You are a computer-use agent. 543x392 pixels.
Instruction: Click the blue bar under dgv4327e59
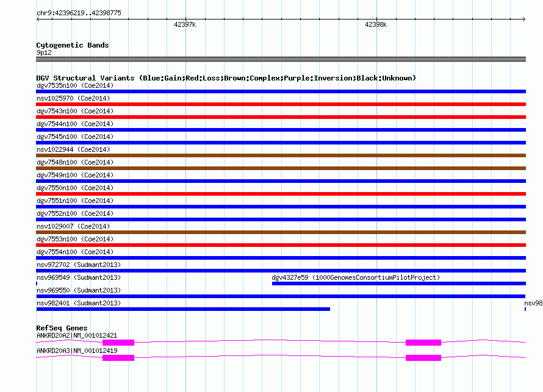(x=399, y=283)
